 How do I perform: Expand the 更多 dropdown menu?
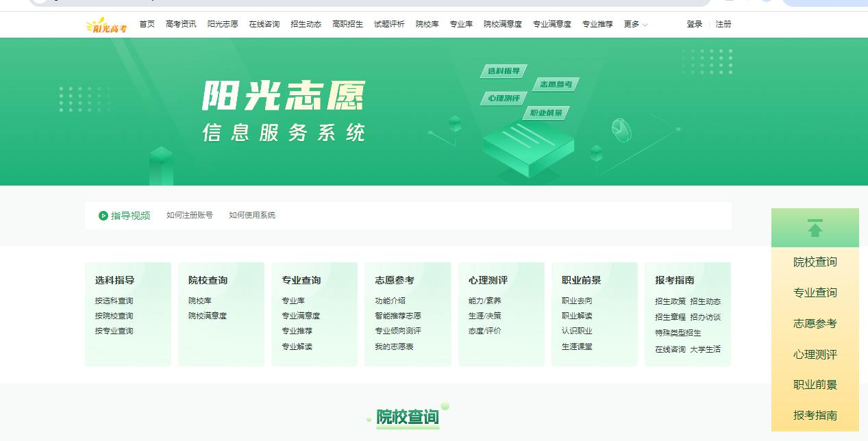tap(635, 24)
